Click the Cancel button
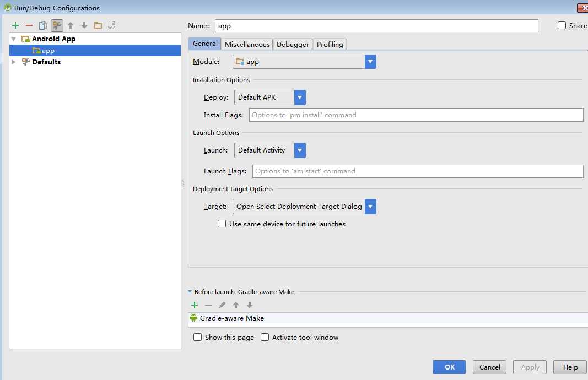The image size is (588, 380). click(489, 367)
